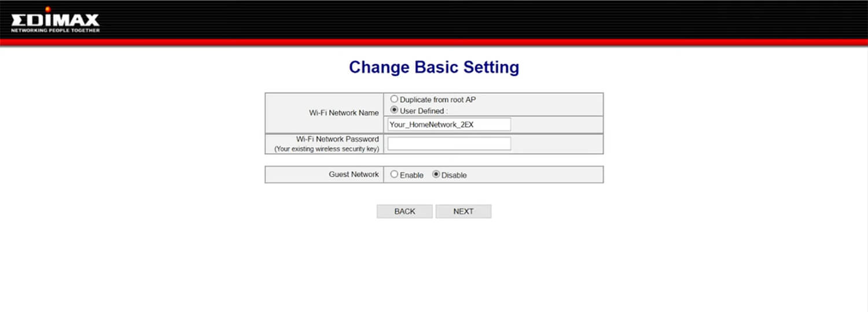
Task: Click the red stripe under the header
Action: [434, 42]
